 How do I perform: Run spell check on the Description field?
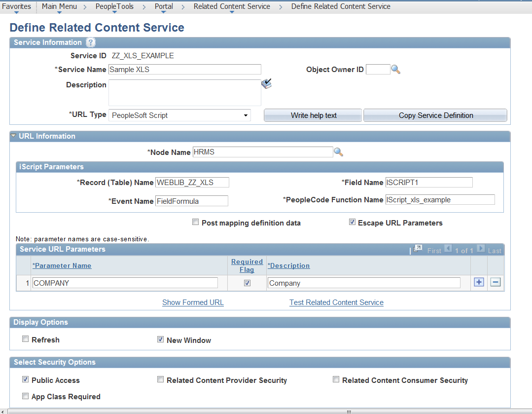(x=266, y=84)
